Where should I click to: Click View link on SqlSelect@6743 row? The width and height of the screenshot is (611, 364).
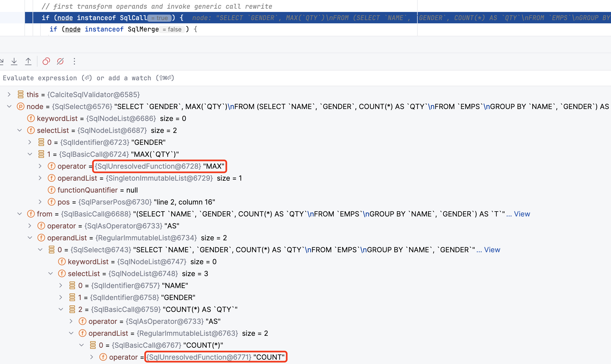point(492,250)
